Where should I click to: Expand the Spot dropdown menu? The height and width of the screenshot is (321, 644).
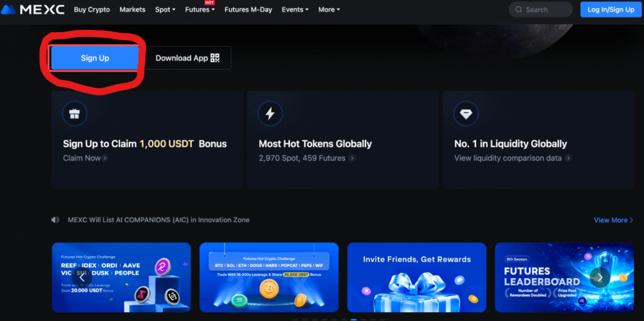coord(165,9)
